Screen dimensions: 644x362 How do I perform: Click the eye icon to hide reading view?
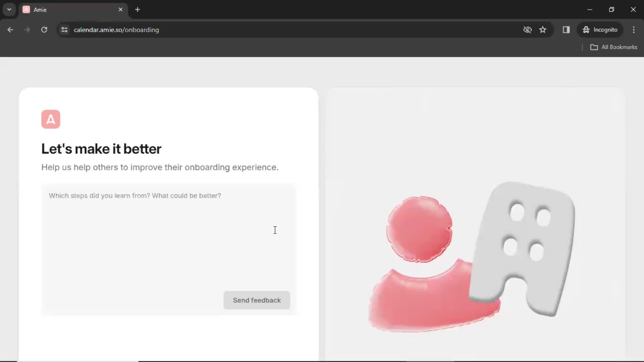pyautogui.click(x=528, y=29)
